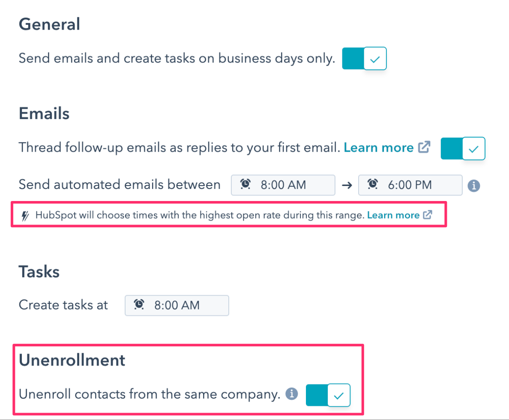Turn off unenroll same company contacts
The width and height of the screenshot is (509, 420).
point(328,395)
